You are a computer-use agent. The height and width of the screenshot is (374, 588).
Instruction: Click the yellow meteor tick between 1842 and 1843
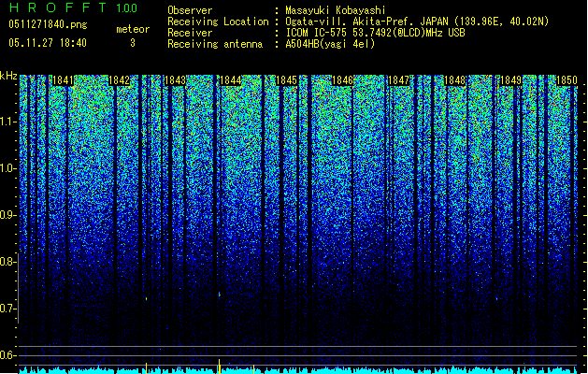[146, 368]
